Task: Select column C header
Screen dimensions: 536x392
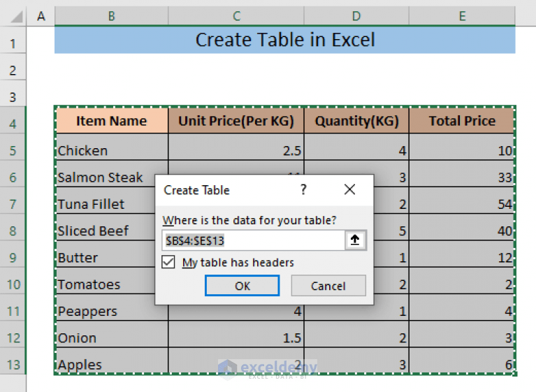Action: click(236, 15)
